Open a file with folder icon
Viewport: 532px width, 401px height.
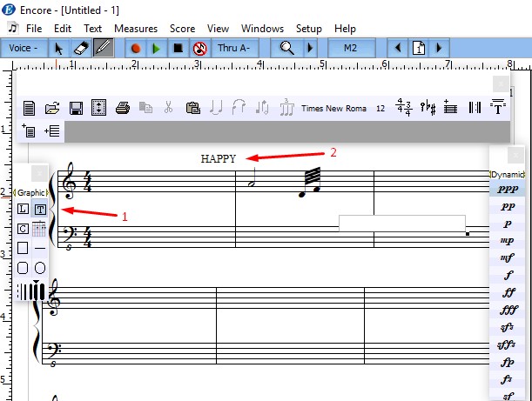click(52, 109)
